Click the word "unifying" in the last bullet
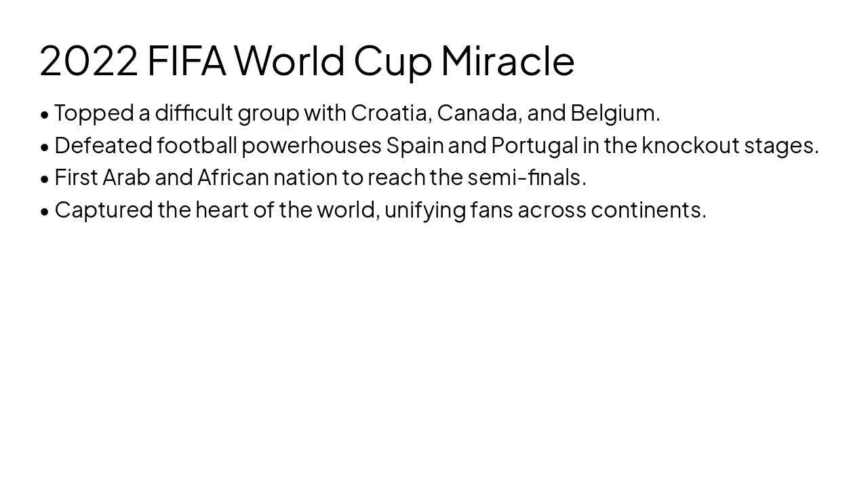Screen dimensions: 868x488 click(425, 210)
